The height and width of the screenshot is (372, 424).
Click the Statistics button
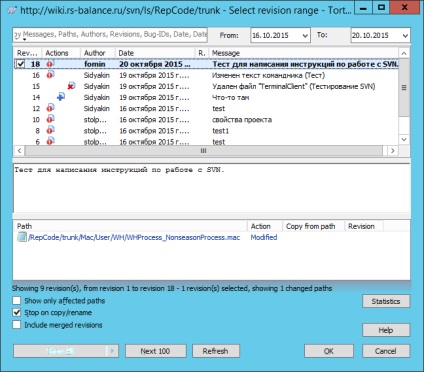(386, 301)
